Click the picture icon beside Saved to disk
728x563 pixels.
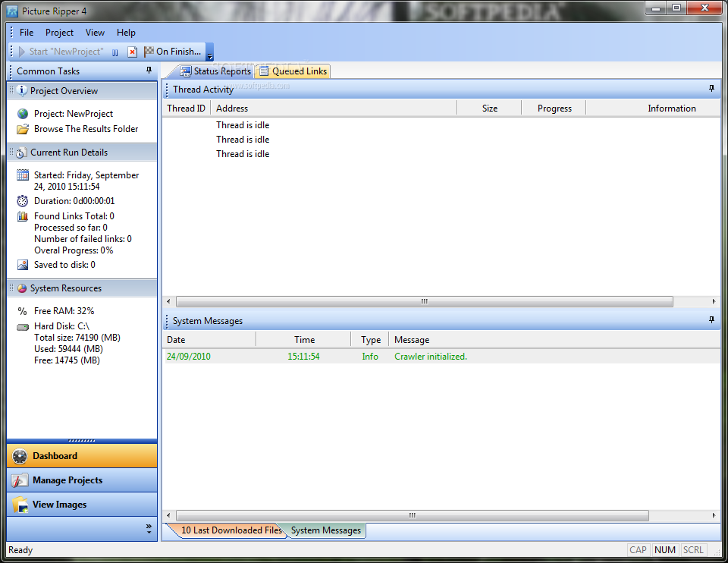23,265
